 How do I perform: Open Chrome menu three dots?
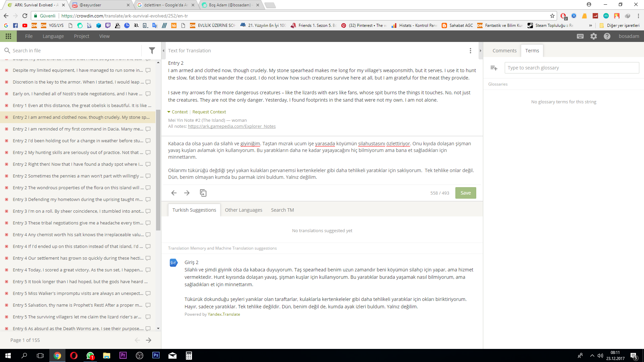click(638, 16)
